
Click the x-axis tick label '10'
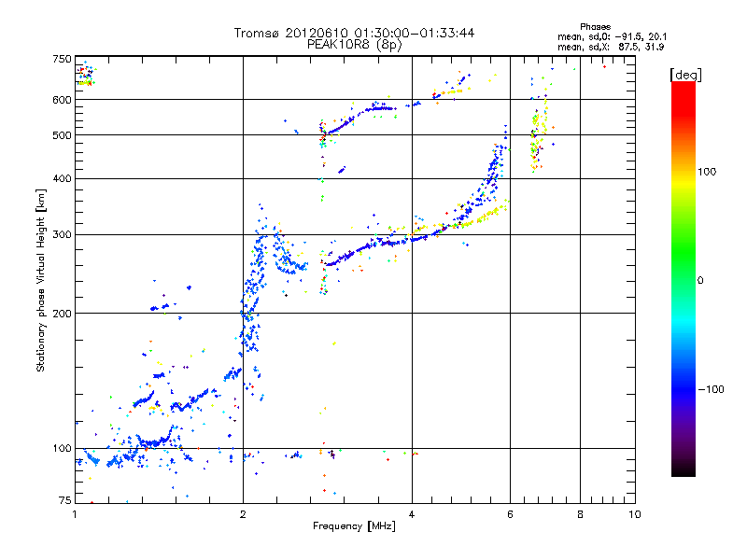pos(635,514)
